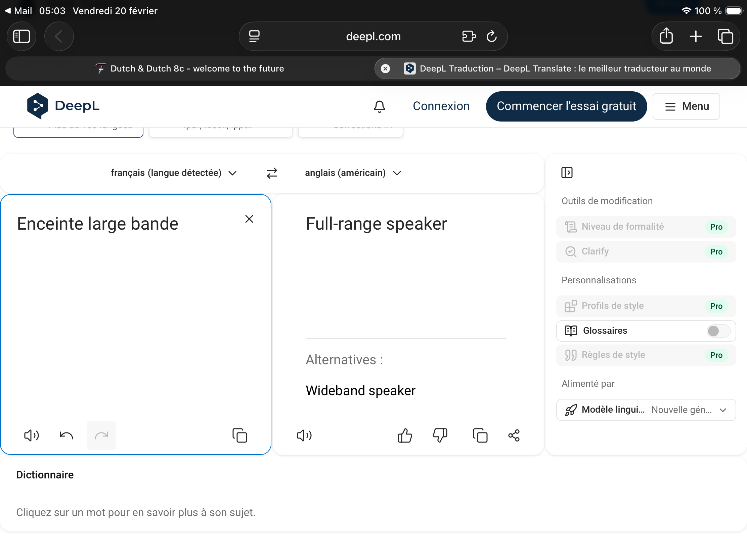Undo last edit in source text
The image size is (747, 560).
tap(66, 435)
